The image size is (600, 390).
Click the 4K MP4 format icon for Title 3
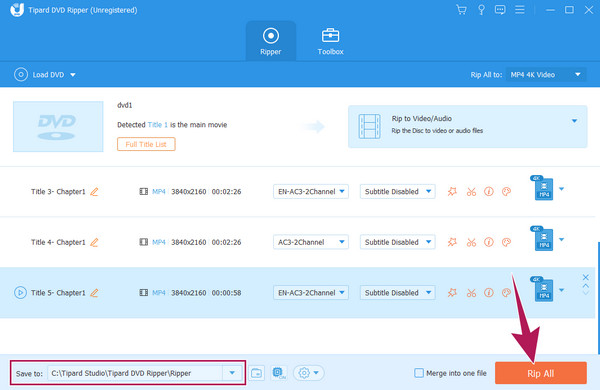pyautogui.click(x=542, y=188)
